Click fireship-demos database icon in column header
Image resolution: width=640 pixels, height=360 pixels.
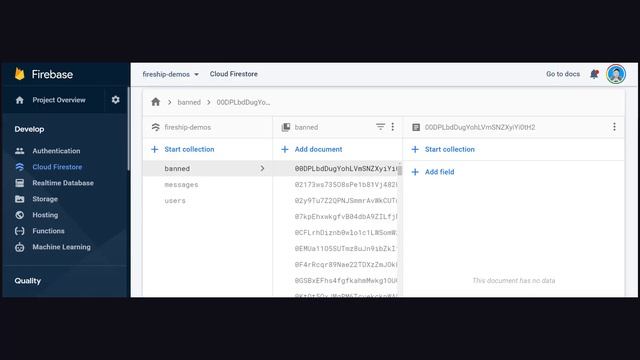click(x=156, y=127)
